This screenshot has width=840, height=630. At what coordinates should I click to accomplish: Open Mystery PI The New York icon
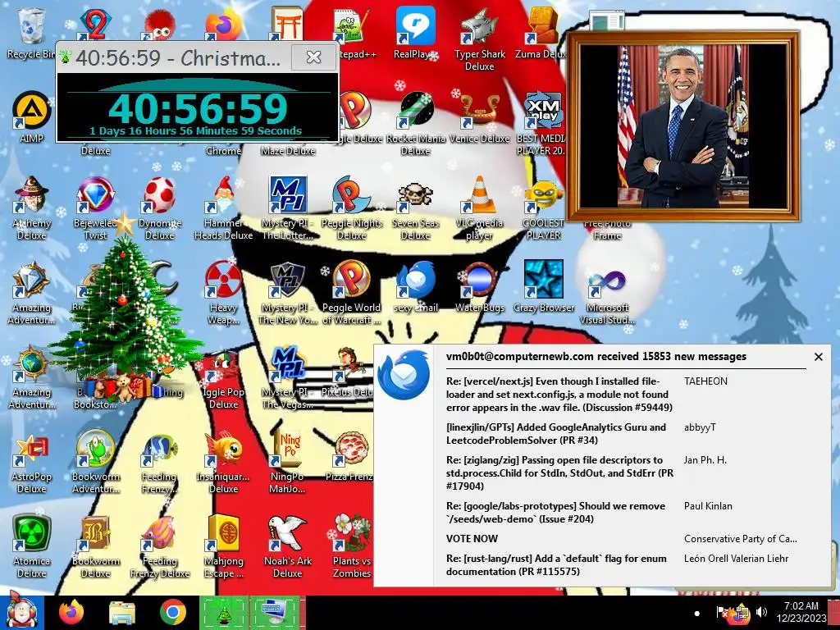(288, 293)
